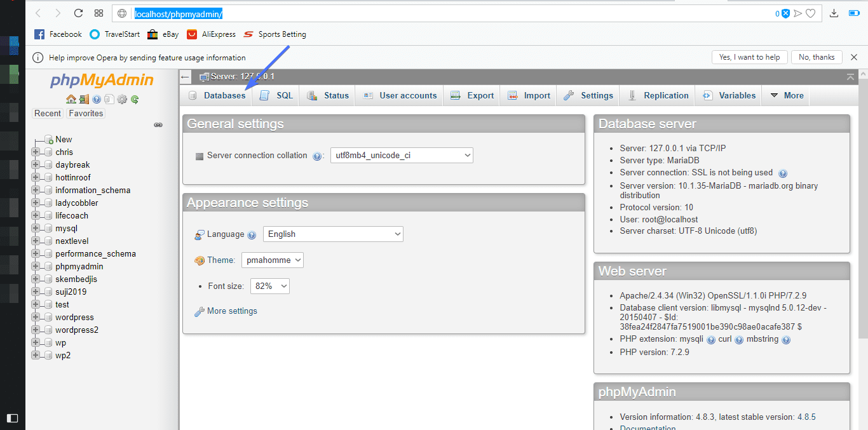Toggle Opera sidebar panel icon at bottom-left

pos(12,418)
